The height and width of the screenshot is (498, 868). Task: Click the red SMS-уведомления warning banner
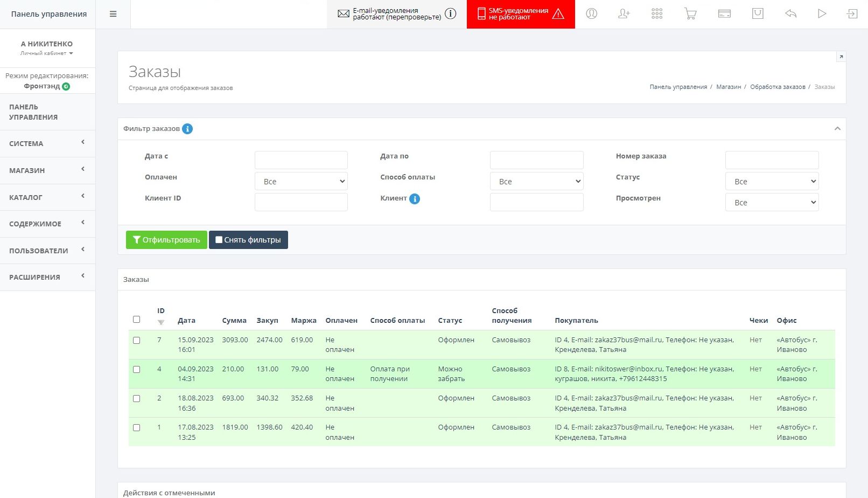click(520, 14)
